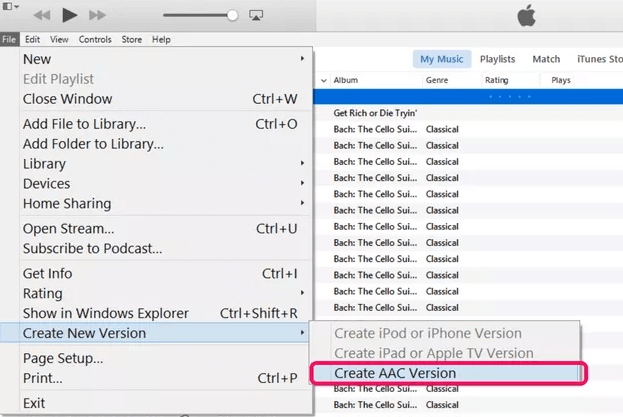
Task: Skip ahead with the fast-forward icon
Action: tap(97, 15)
